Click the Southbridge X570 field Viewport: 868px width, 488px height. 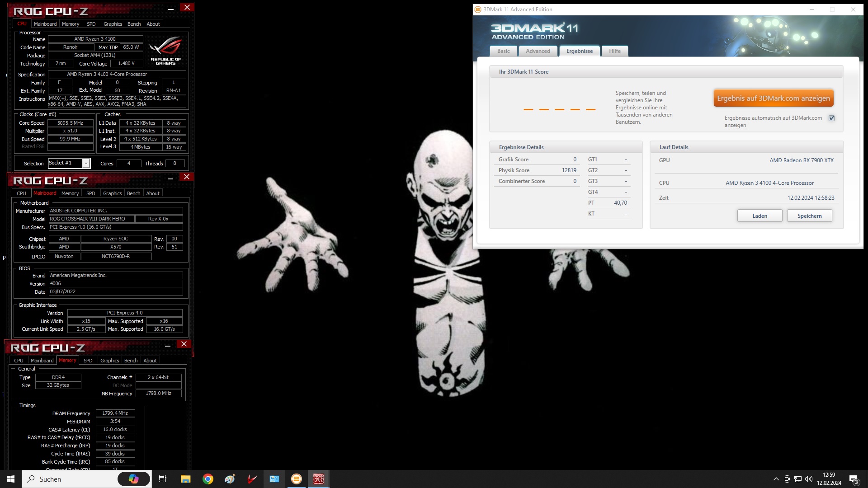(116, 247)
